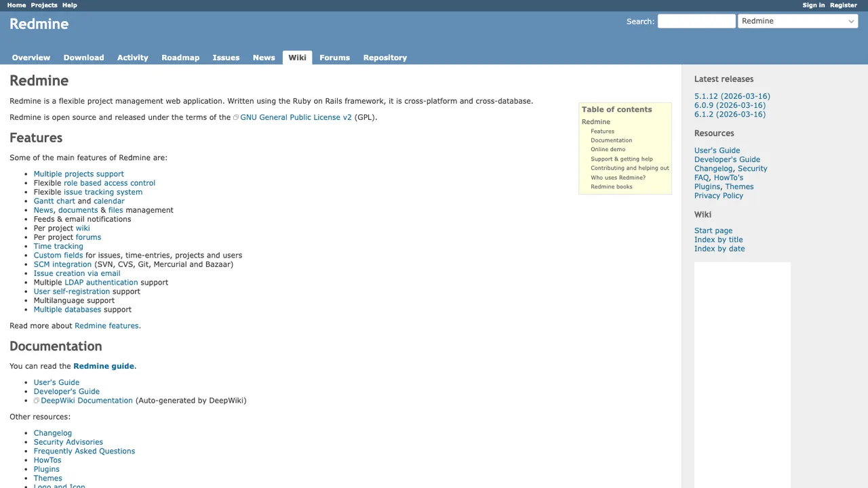Click the Multiple databases link
This screenshot has height=488, width=868.
coord(67,310)
